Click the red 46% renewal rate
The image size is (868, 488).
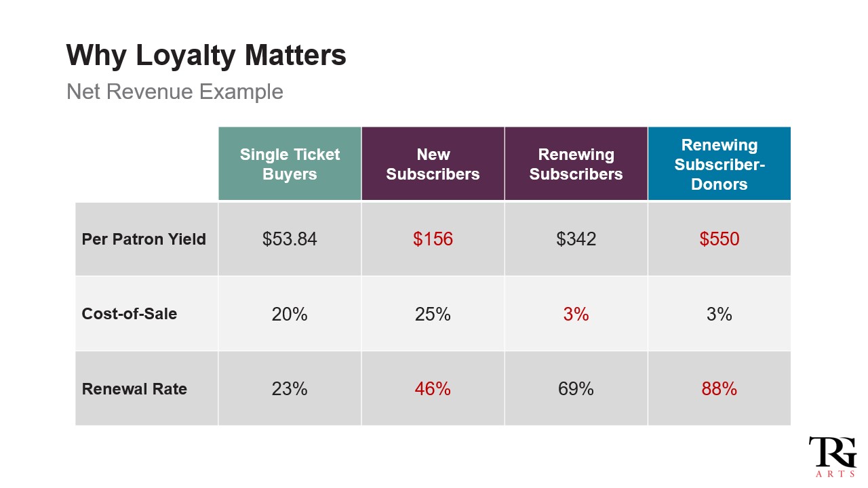(x=433, y=389)
